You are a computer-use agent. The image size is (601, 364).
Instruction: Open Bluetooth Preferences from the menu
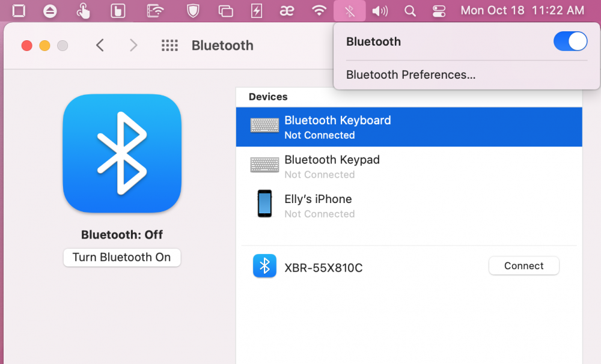pos(410,74)
